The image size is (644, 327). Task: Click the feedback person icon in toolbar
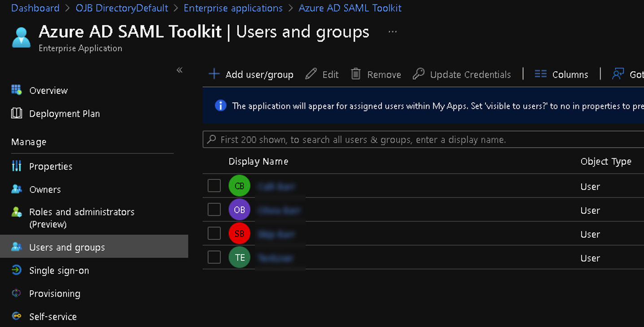coord(618,74)
